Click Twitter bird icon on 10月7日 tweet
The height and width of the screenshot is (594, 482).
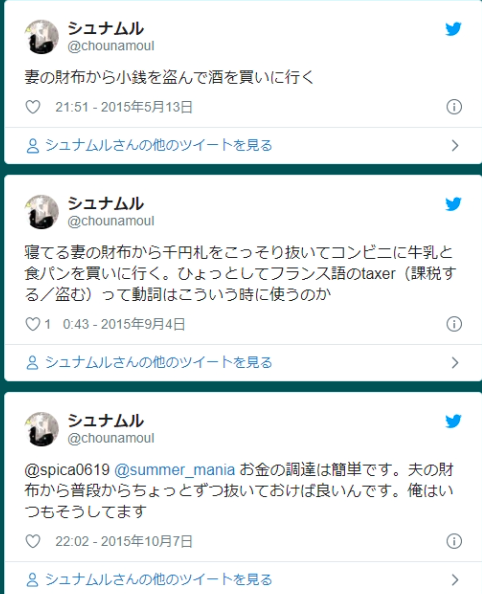453,421
